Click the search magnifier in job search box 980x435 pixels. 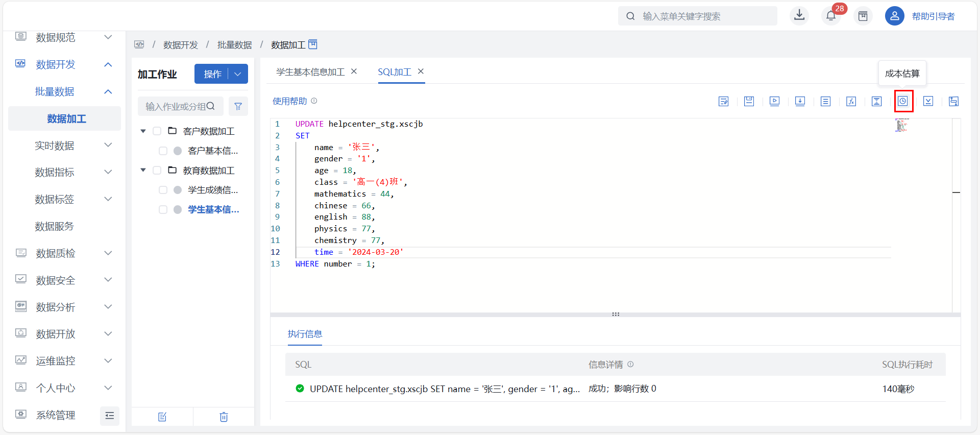point(210,106)
